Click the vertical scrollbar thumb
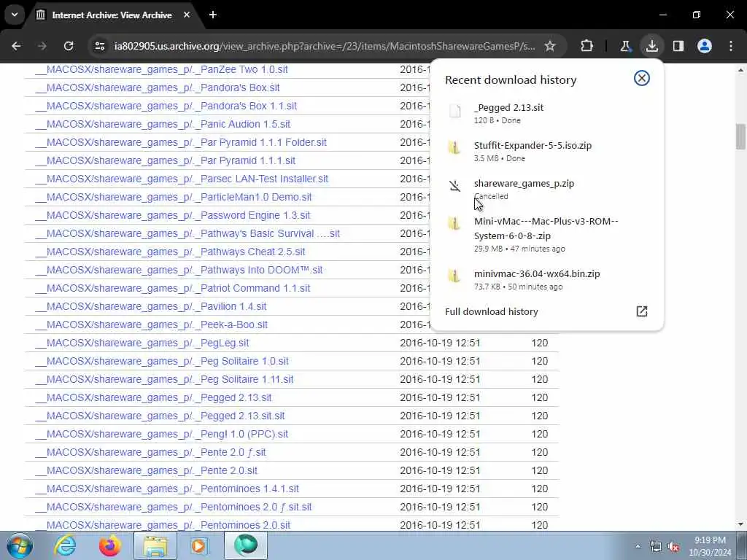Image resolution: width=747 pixels, height=560 pixels. click(x=740, y=136)
